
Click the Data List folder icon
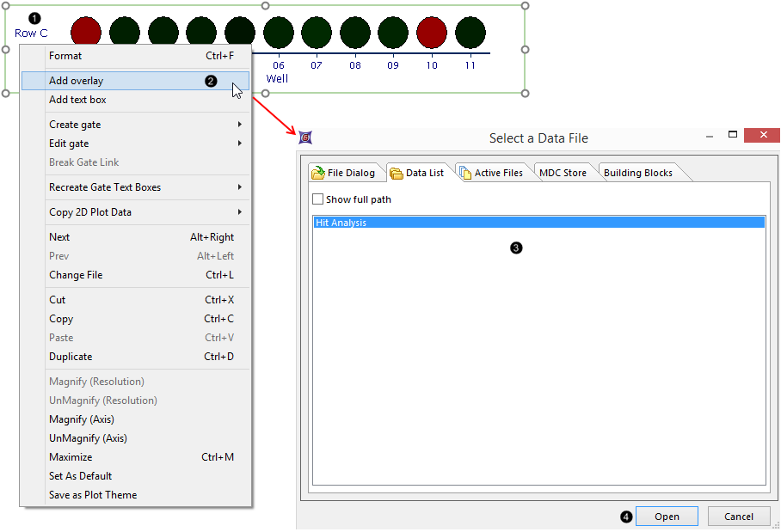point(397,173)
